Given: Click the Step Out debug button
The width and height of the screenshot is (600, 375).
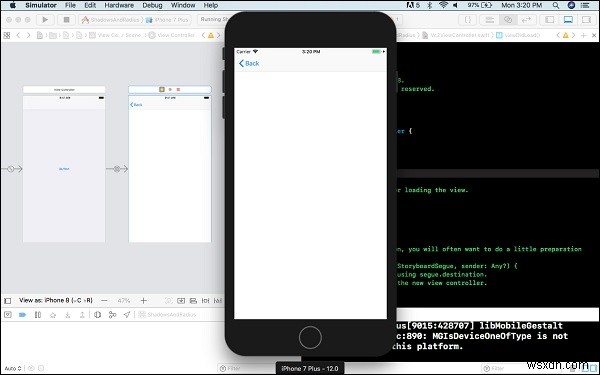Looking at the screenshot, I should [82, 315].
